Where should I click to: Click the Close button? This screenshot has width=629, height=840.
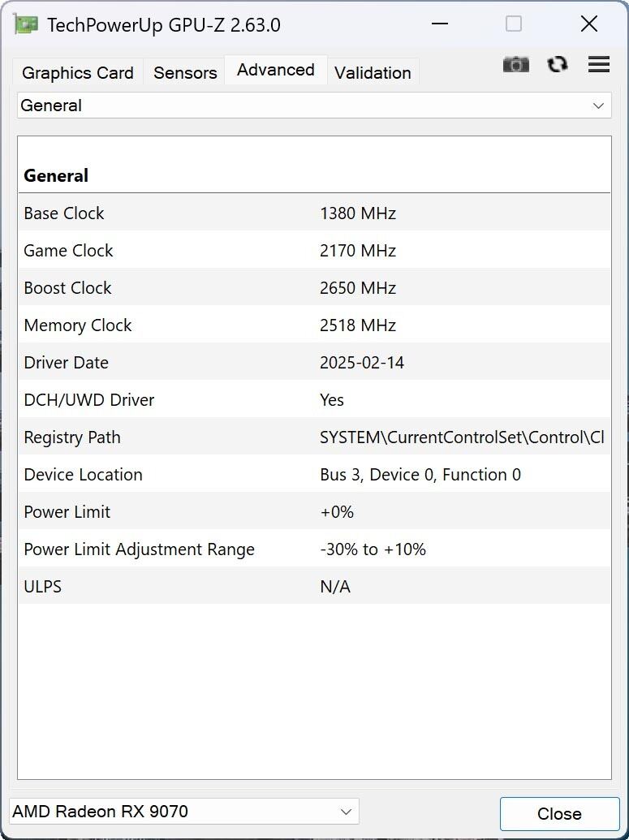[x=559, y=814]
